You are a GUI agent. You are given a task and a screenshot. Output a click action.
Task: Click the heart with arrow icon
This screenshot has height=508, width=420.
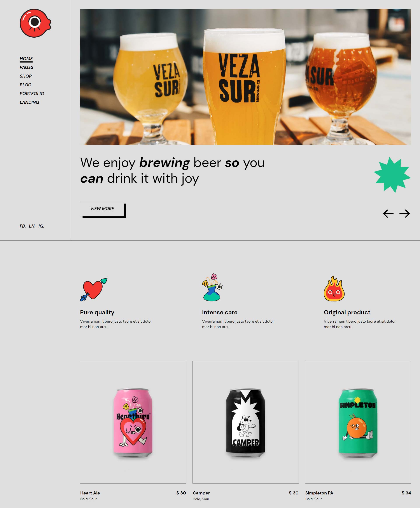click(94, 289)
